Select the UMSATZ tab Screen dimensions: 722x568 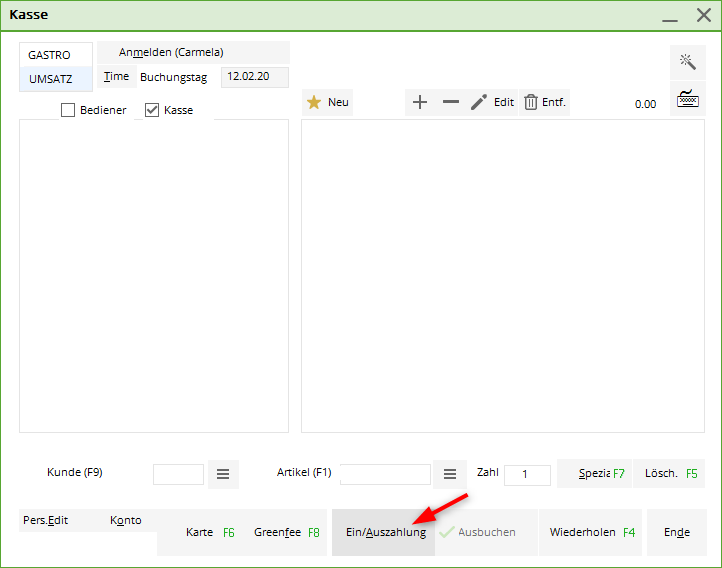click(x=51, y=79)
